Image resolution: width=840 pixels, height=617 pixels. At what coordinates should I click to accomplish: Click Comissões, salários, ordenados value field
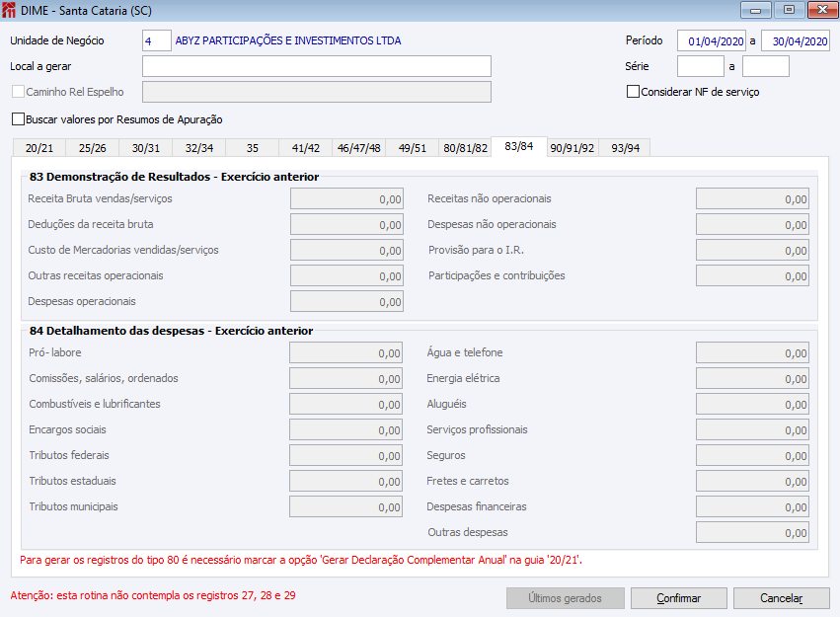pos(345,379)
